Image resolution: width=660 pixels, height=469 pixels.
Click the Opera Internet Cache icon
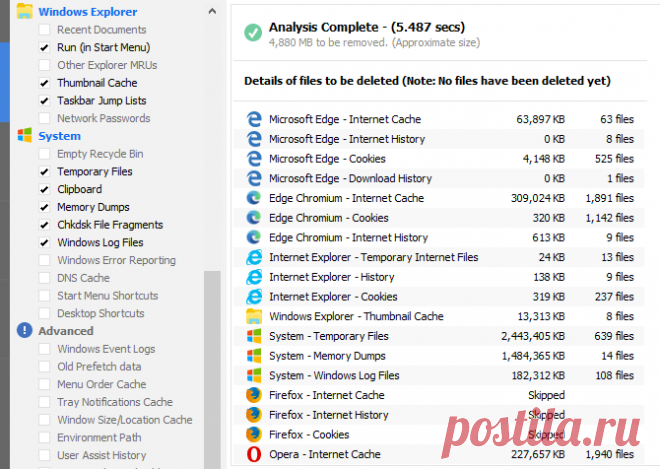pos(254,454)
